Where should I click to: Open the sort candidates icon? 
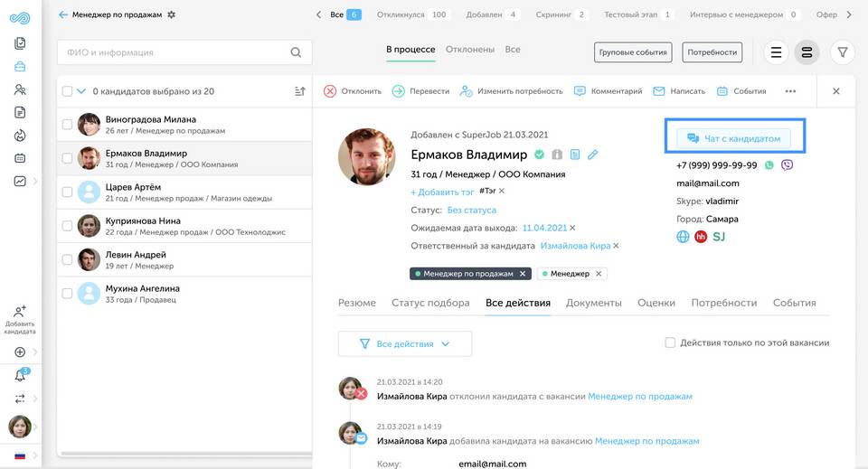click(x=300, y=91)
